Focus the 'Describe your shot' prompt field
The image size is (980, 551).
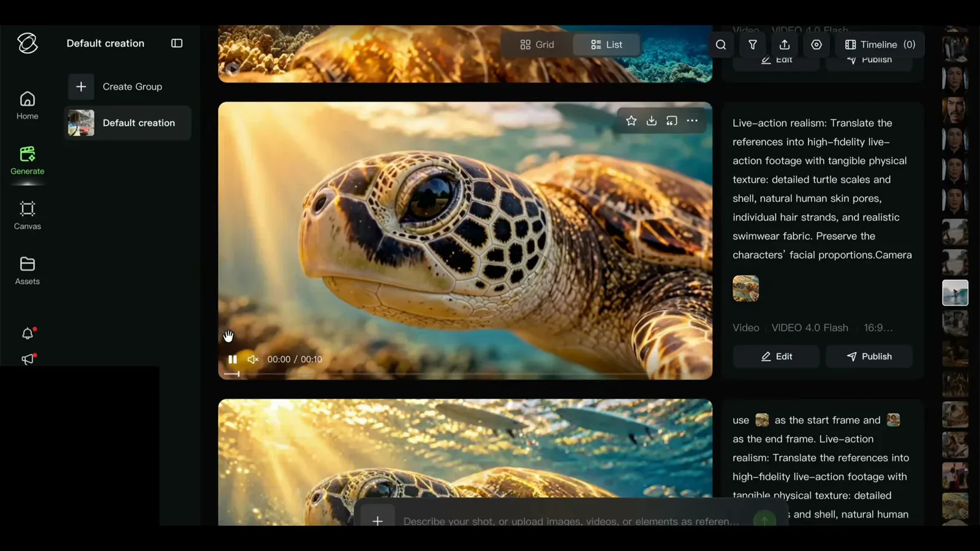point(571,521)
